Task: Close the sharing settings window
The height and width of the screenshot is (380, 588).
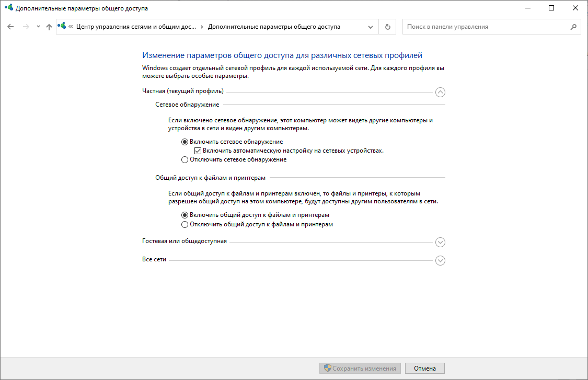Action: point(575,8)
